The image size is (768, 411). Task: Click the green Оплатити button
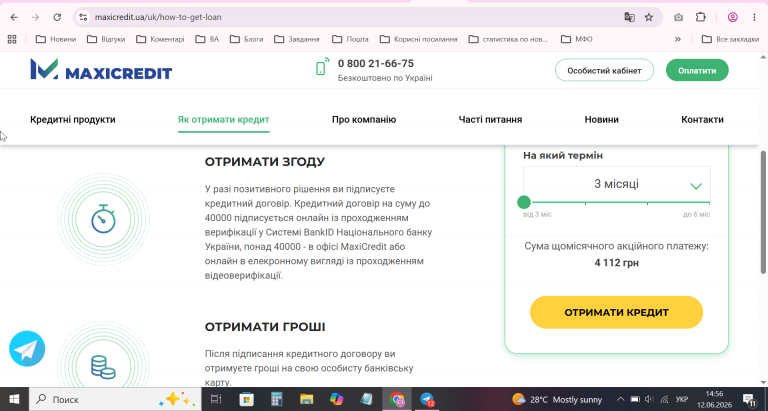(x=697, y=71)
